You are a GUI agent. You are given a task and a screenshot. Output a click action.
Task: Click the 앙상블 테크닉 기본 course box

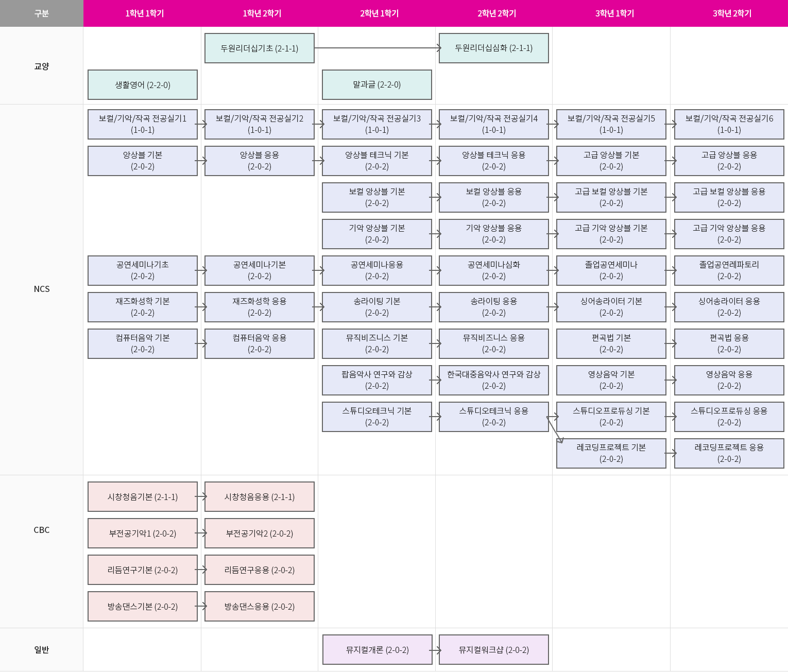[377, 161]
